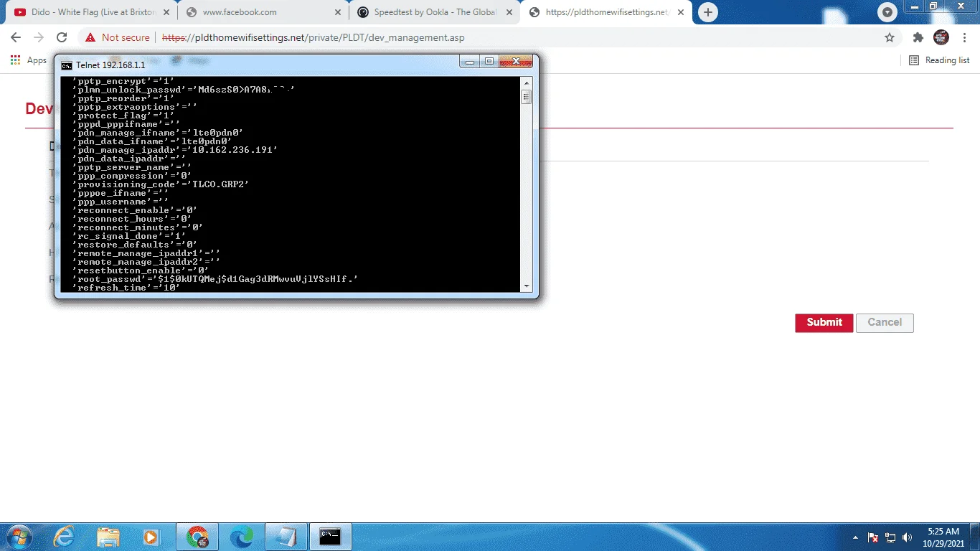The height and width of the screenshot is (551, 980).
Task: Open the Windows Start menu
Action: 19,537
